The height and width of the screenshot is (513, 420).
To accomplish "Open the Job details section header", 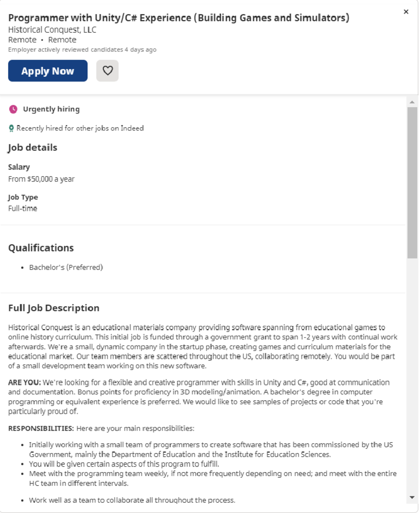I will 33,147.
